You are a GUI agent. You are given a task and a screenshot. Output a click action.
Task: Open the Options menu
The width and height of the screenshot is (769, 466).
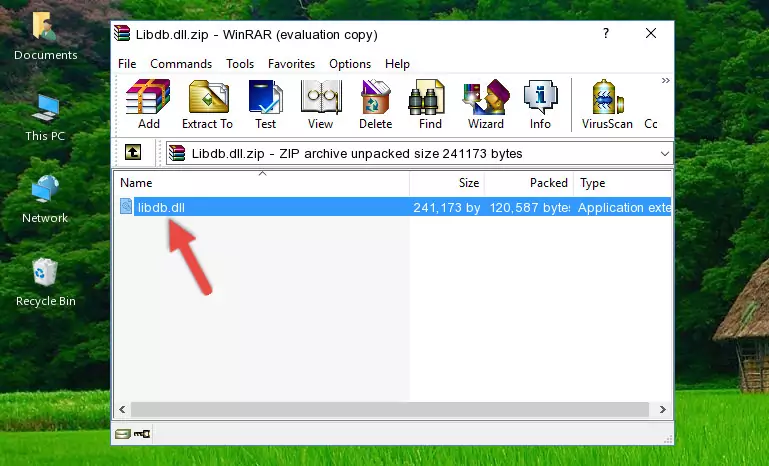(x=350, y=64)
